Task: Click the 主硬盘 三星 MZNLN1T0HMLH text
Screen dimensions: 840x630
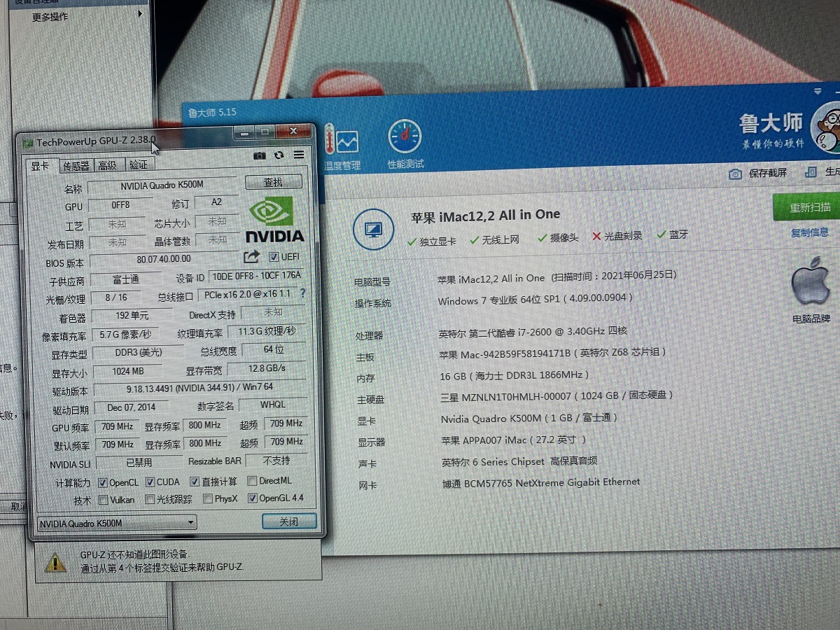Action: click(x=557, y=396)
